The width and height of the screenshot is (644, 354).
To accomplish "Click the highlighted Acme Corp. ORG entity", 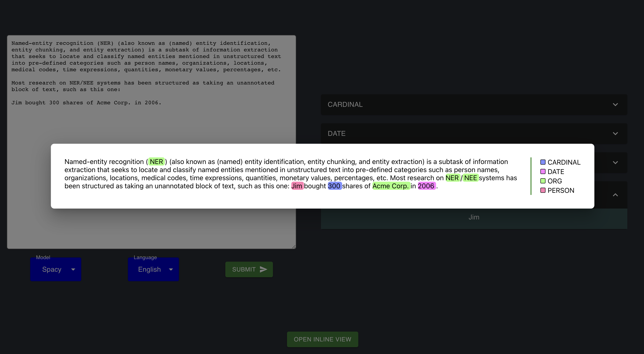I will (389, 186).
